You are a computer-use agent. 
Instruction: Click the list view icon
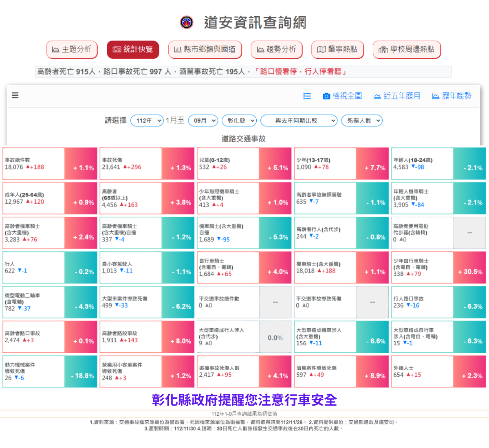click(x=307, y=96)
